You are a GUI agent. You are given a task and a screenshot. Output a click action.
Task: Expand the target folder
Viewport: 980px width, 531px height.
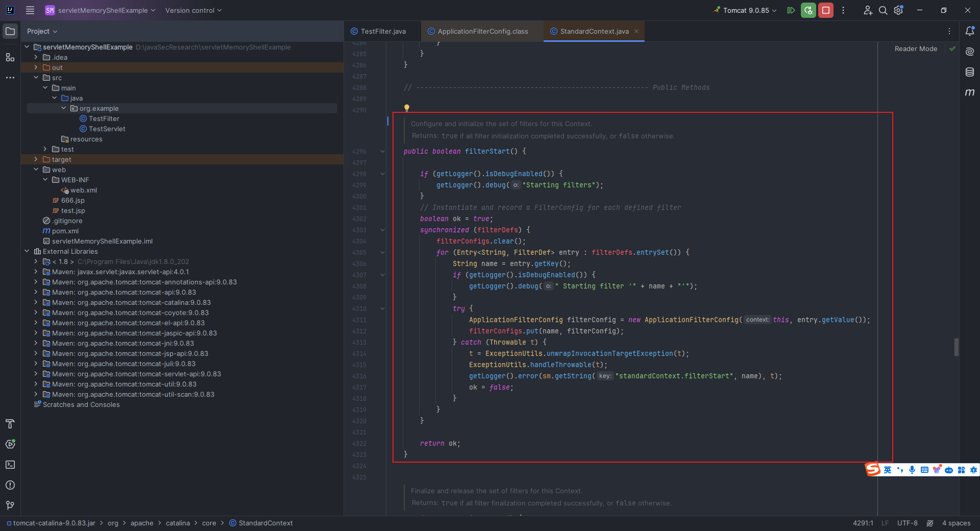click(36, 159)
